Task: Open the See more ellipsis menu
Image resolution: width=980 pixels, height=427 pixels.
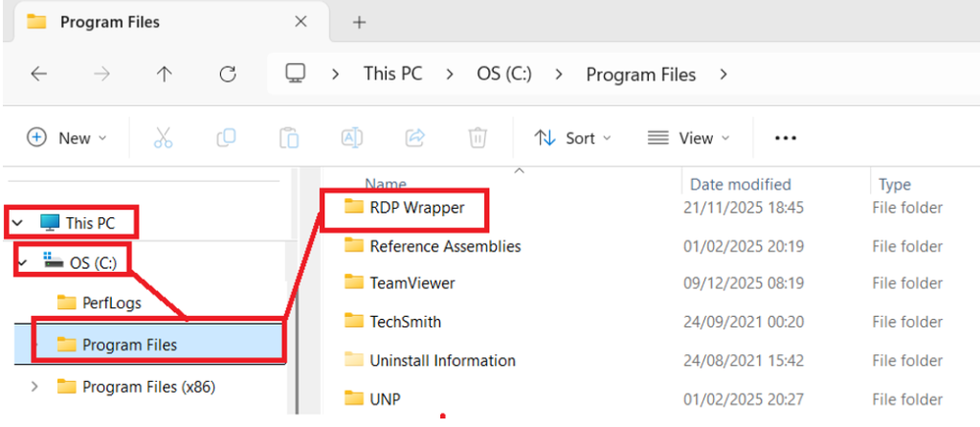Action: 785,138
